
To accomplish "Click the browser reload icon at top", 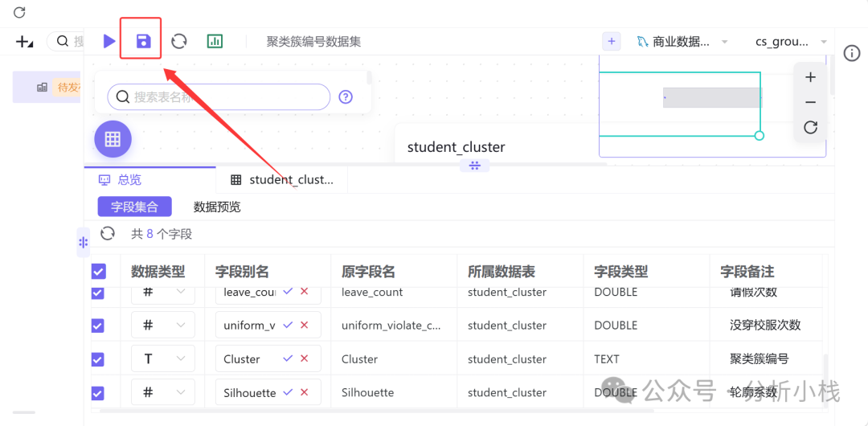I will tap(19, 11).
